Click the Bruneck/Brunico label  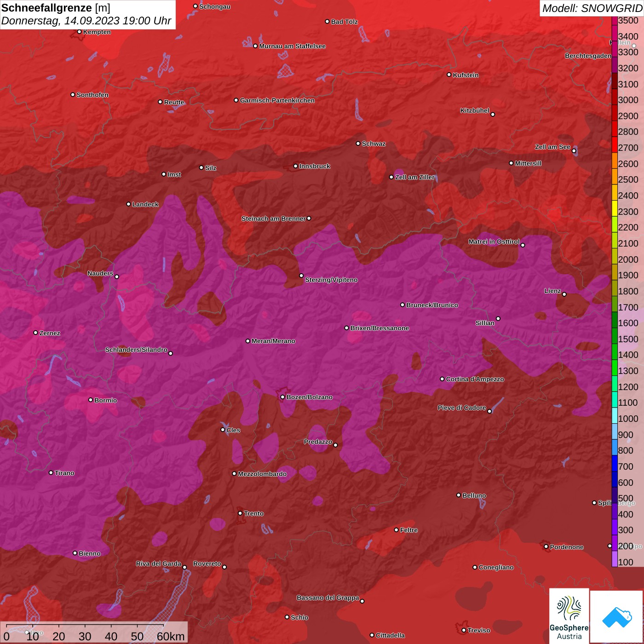click(432, 305)
